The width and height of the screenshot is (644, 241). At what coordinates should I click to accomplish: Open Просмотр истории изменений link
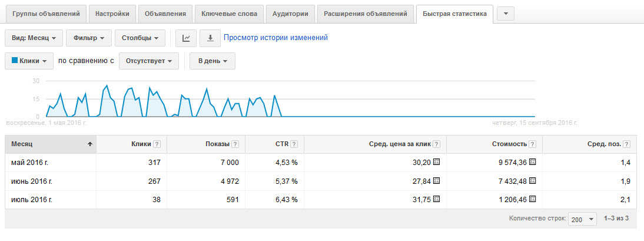pyautogui.click(x=275, y=38)
